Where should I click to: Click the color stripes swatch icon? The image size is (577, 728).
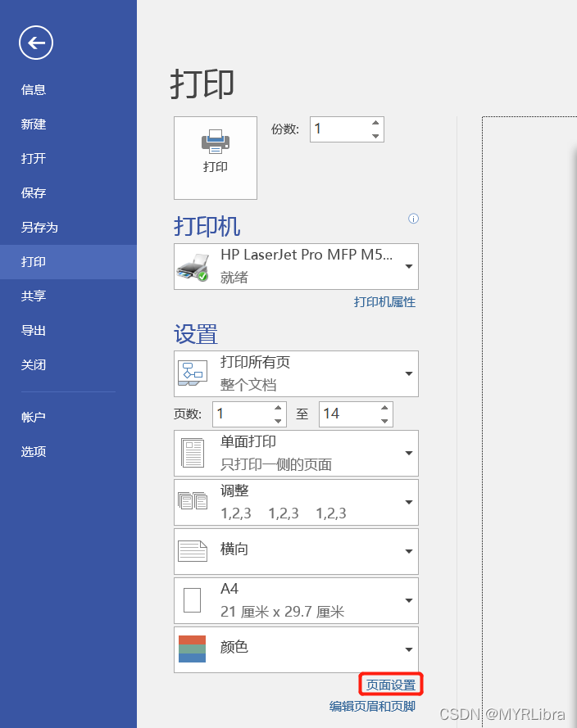pos(193,649)
